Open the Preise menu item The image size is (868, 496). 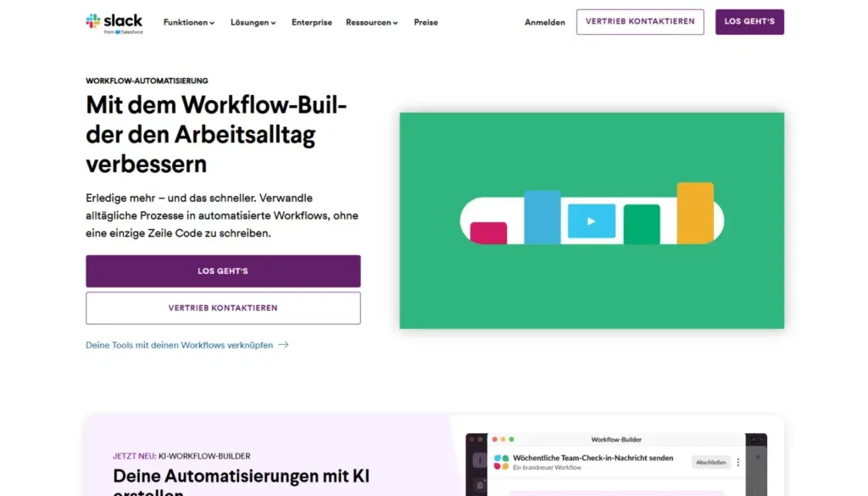pyautogui.click(x=426, y=23)
